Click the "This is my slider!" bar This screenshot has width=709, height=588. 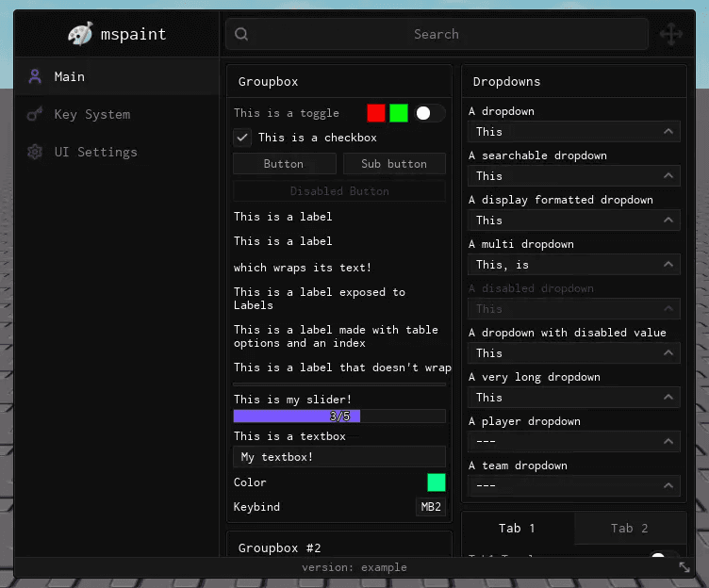click(339, 416)
